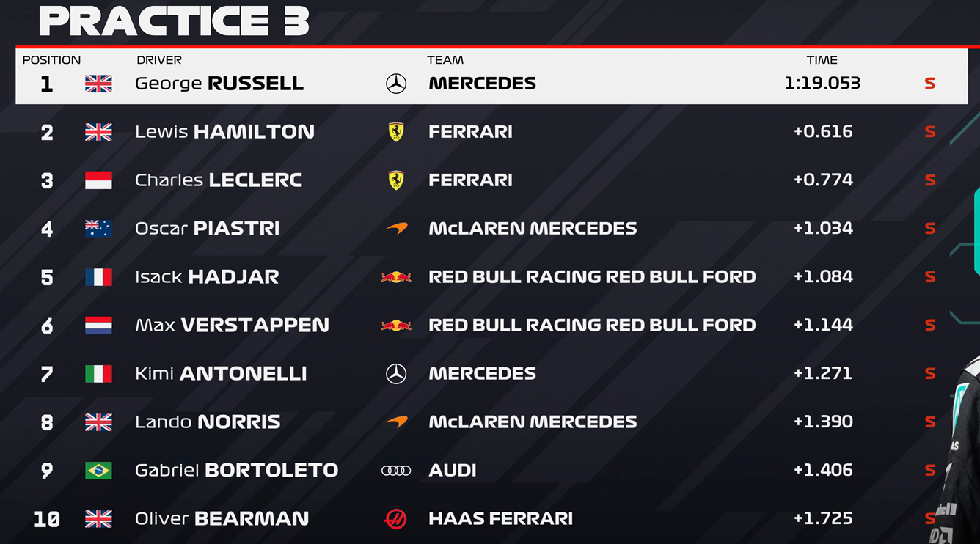Select the TIME column header
The height and width of the screenshot is (544, 980).
pos(822,60)
